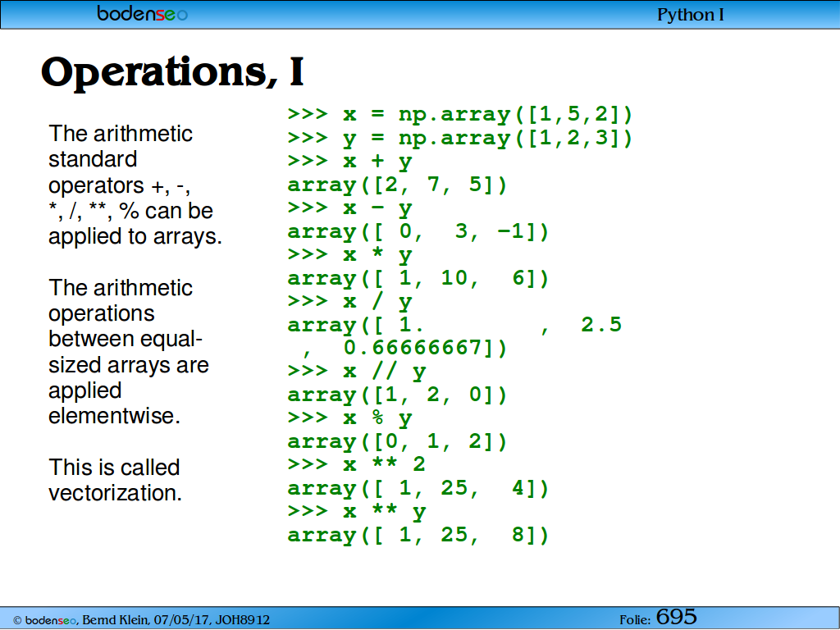Click the value '2.5' in the division output

(x=601, y=325)
